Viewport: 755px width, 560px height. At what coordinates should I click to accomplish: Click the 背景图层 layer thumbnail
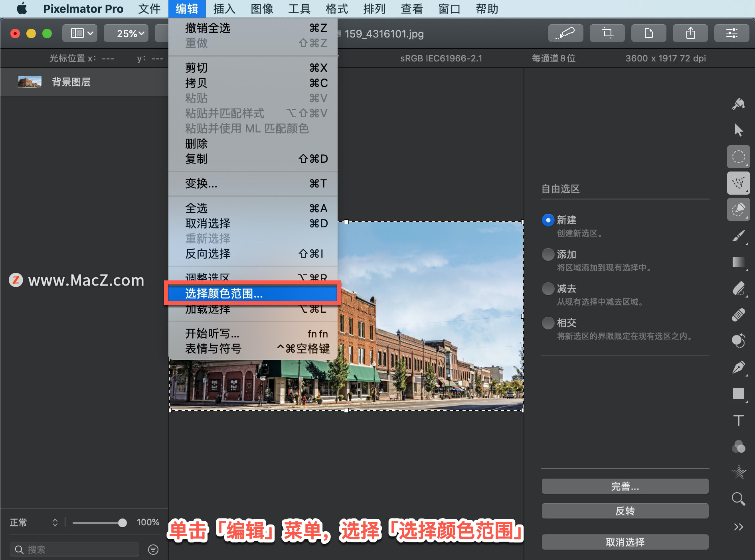(x=30, y=82)
